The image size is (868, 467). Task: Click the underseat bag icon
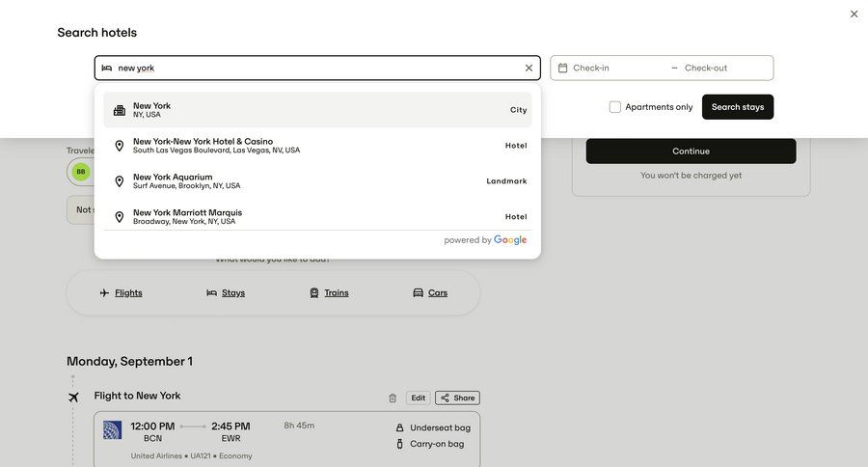[399, 427]
